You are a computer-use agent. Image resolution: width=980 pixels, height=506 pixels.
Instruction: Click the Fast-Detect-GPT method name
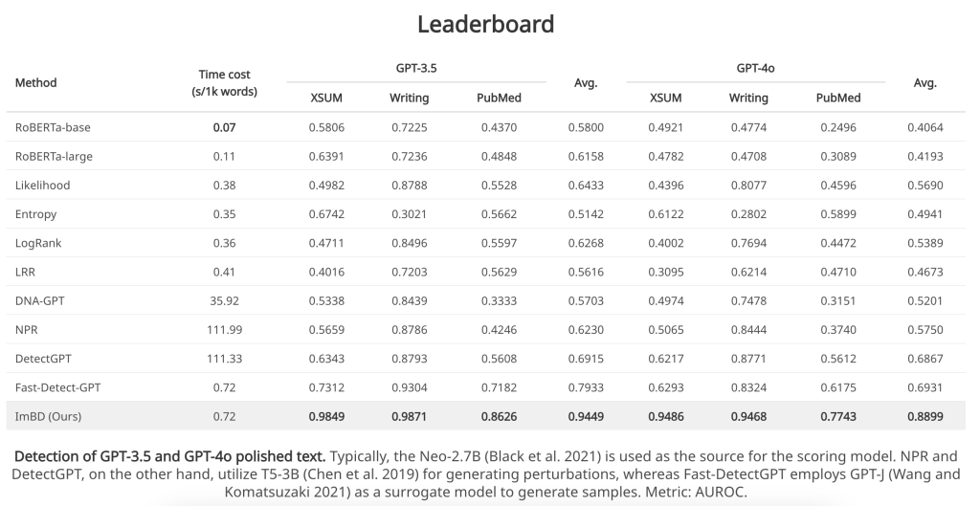(x=57, y=387)
